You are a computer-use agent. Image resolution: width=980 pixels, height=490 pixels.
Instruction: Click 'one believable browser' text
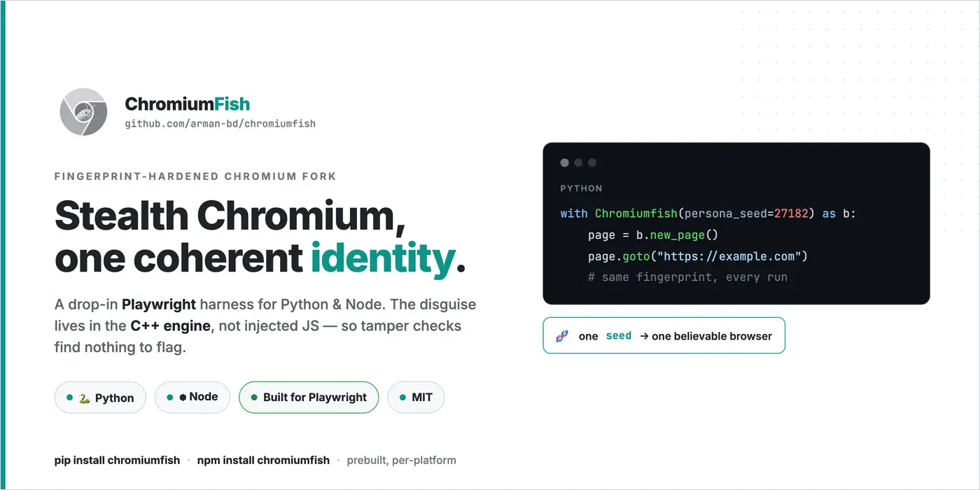tap(712, 336)
